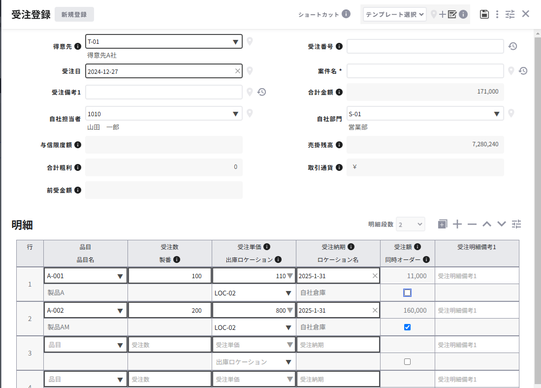Click row 2 受注数 field showing 200
541x388 pixels.
tap(169, 310)
